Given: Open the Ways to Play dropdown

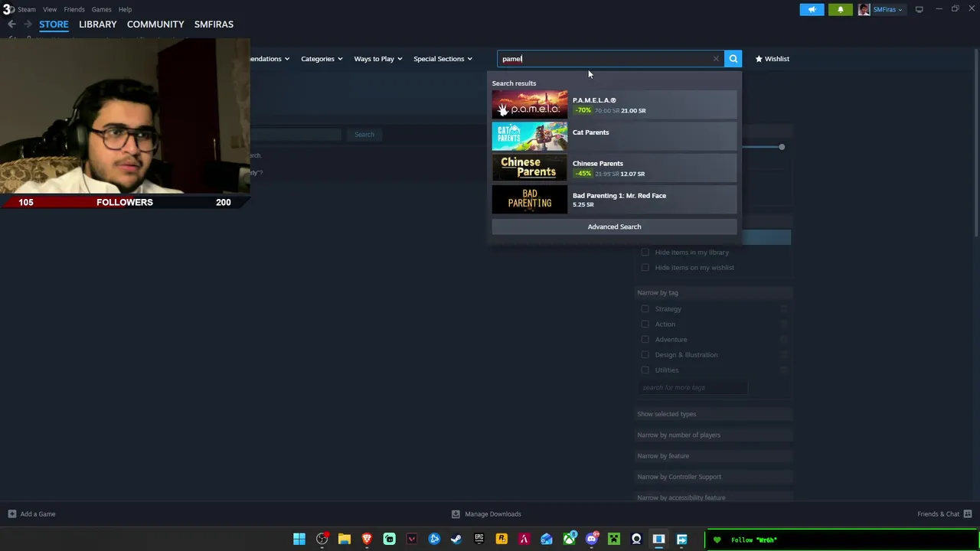Looking at the screenshot, I should (x=377, y=59).
